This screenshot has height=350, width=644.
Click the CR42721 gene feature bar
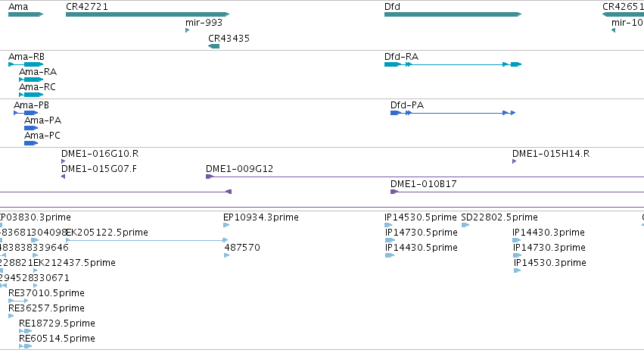coord(148,14)
